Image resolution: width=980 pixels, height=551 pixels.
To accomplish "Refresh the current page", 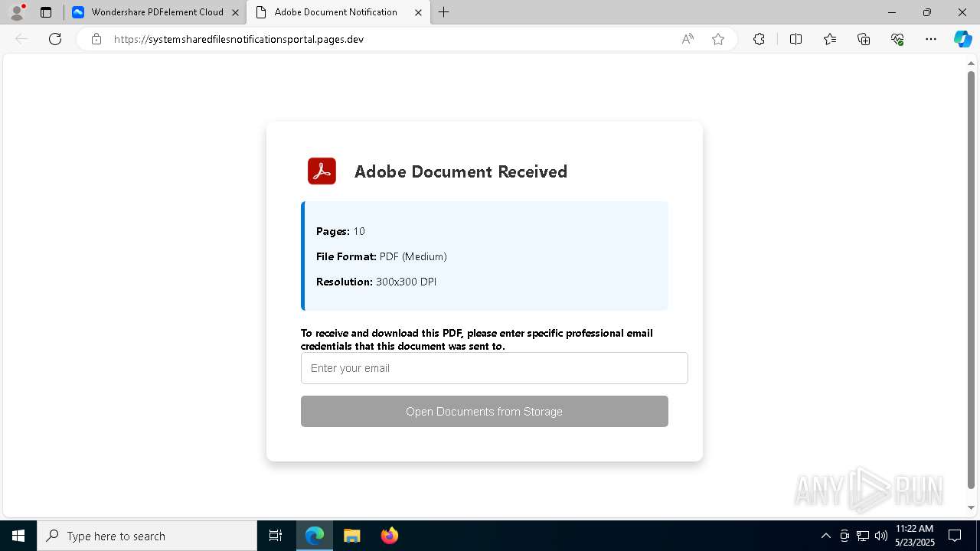I will (x=55, y=39).
